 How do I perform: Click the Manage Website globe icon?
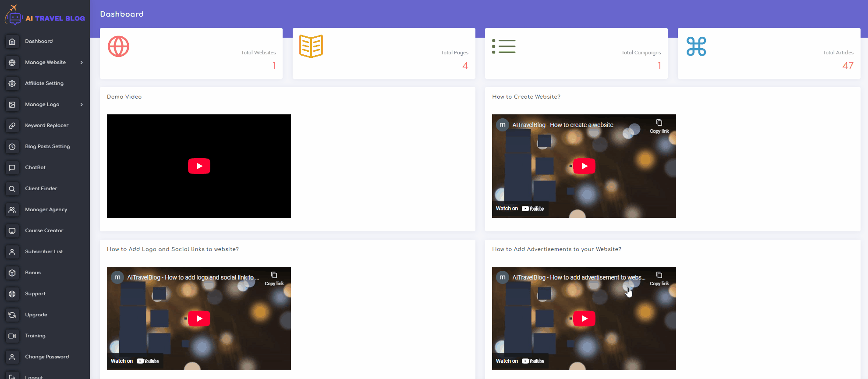click(12, 62)
